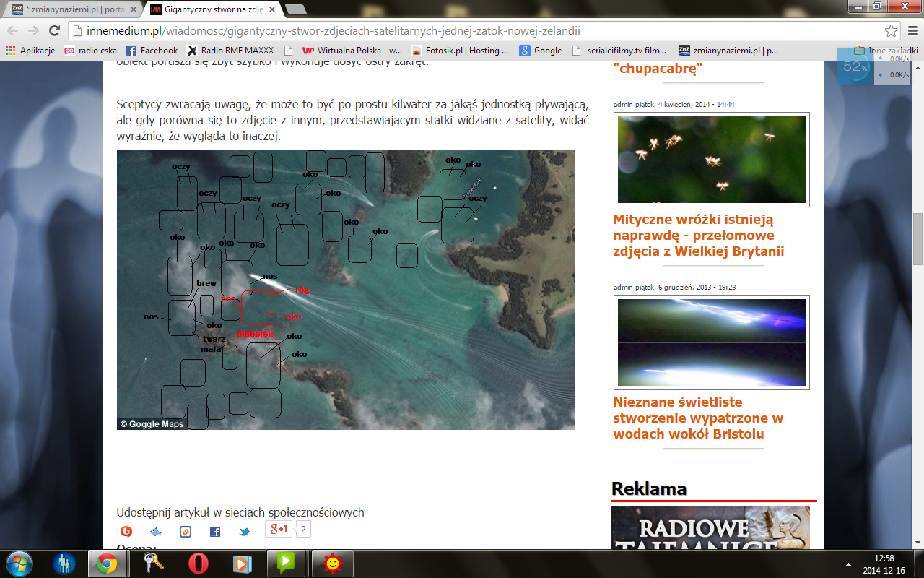Viewport: 924px width, 578px height.
Task: Share the article via the Wykop icon
Action: pos(186,531)
